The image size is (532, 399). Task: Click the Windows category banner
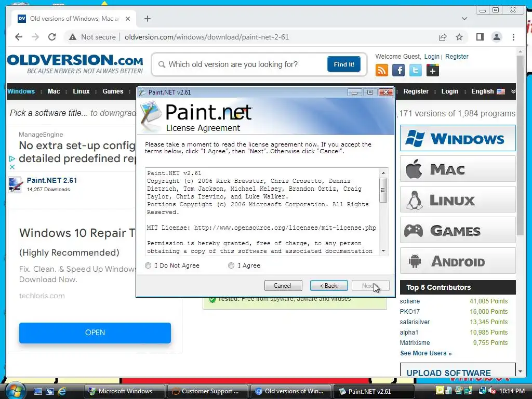[458, 138]
